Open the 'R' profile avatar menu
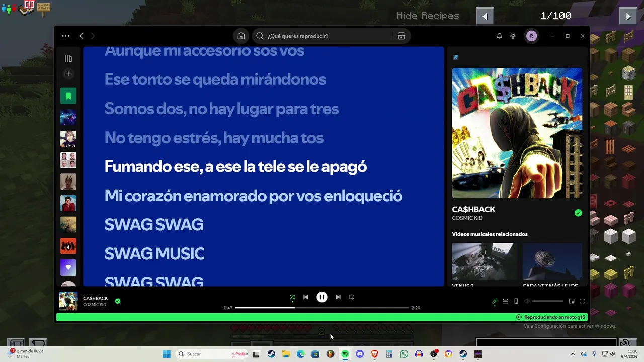The width and height of the screenshot is (644, 362). [531, 36]
